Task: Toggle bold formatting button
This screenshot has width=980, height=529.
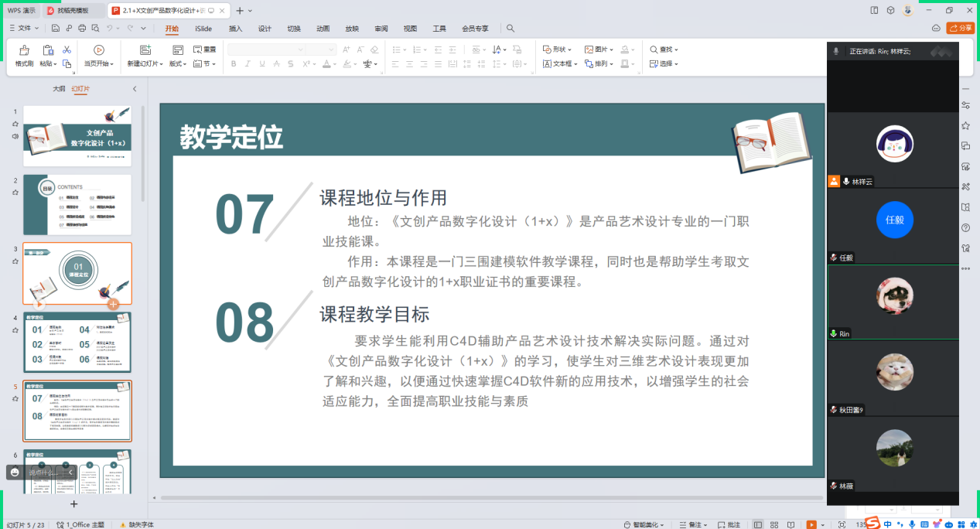Action: pos(234,64)
